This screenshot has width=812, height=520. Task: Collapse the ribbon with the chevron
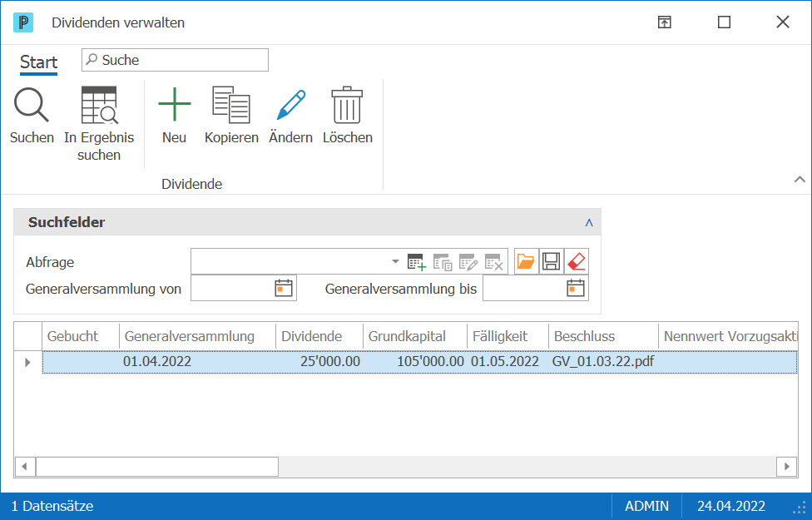(x=800, y=179)
